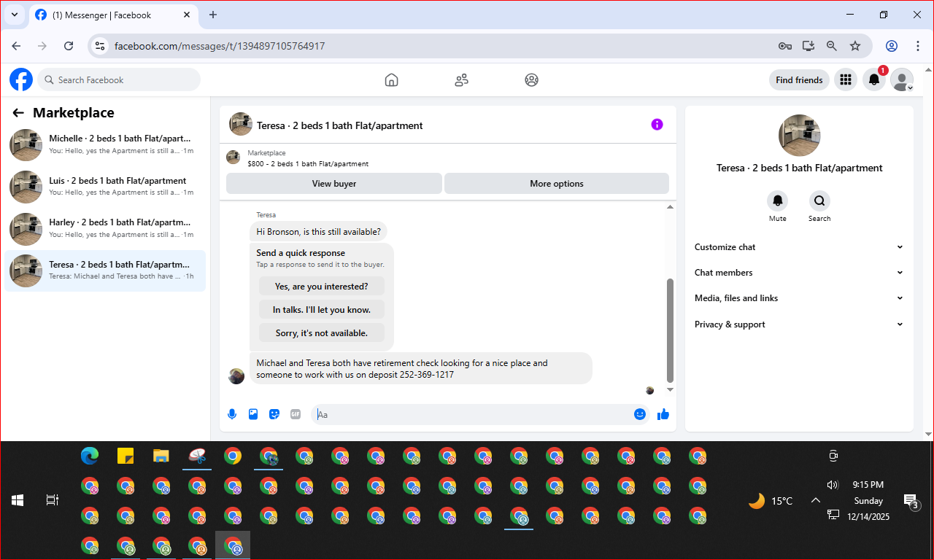Viewport: 934px width, 560px height.
Task: Open the Luis conversation
Action: 105,187
